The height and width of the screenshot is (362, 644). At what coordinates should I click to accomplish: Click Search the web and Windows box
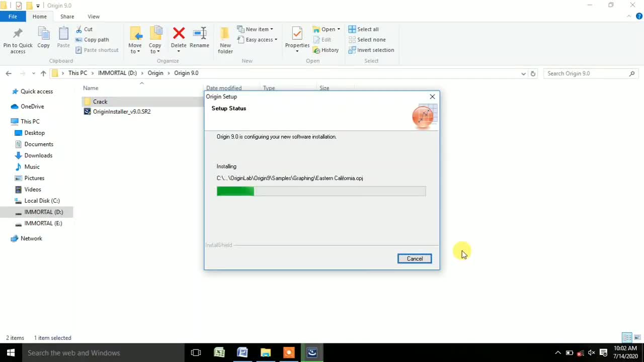103,353
